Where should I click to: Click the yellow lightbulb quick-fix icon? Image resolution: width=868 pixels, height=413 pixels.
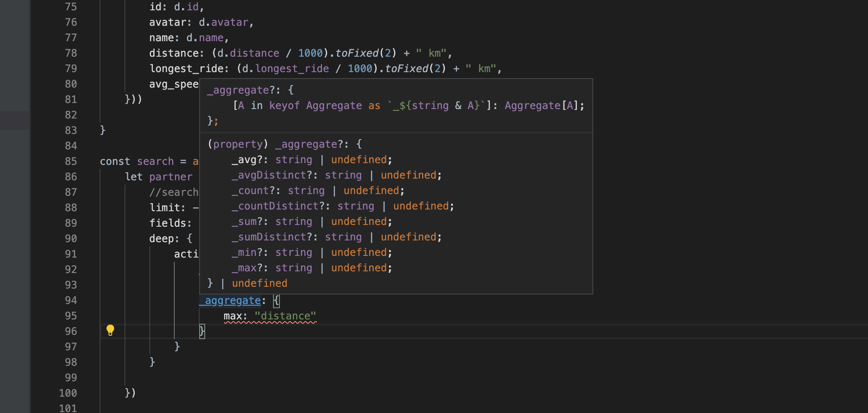coord(110,330)
